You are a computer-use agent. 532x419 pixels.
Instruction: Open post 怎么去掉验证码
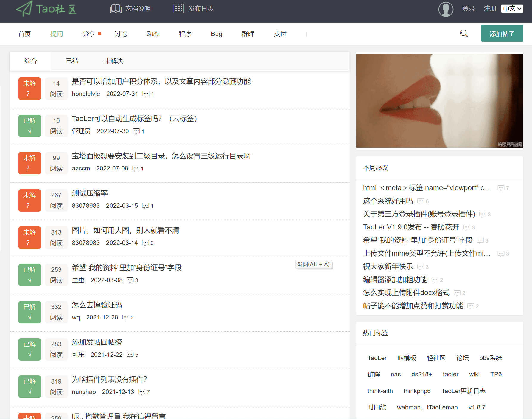97,305
